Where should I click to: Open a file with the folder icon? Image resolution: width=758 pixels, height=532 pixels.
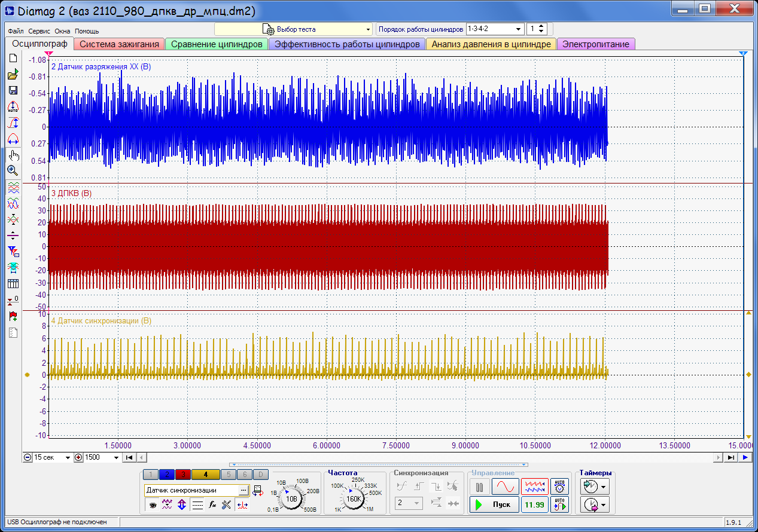click(13, 75)
